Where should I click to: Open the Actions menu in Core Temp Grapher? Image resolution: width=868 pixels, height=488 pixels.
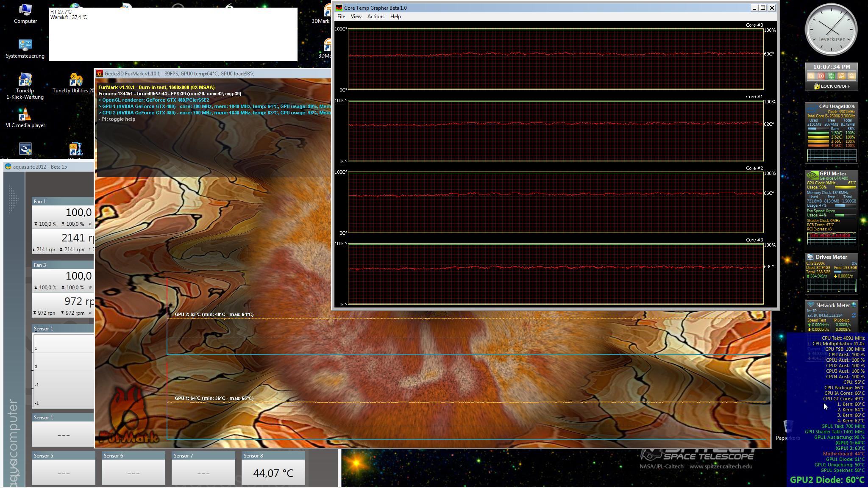[376, 17]
